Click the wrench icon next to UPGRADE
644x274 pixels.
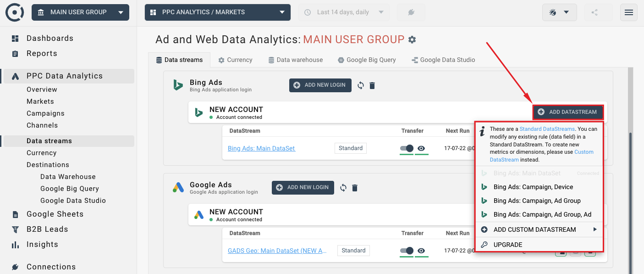(x=484, y=245)
